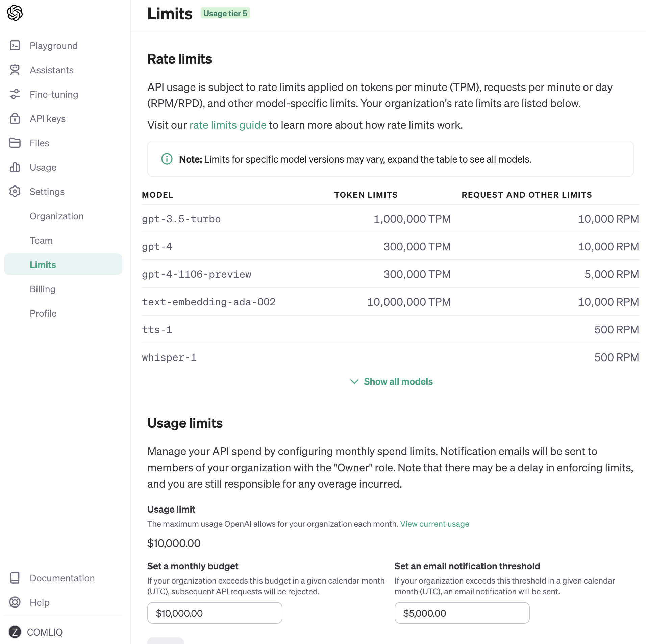The height and width of the screenshot is (644, 646).
Task: Open the COMLIQ organization avatar
Action: click(x=15, y=632)
